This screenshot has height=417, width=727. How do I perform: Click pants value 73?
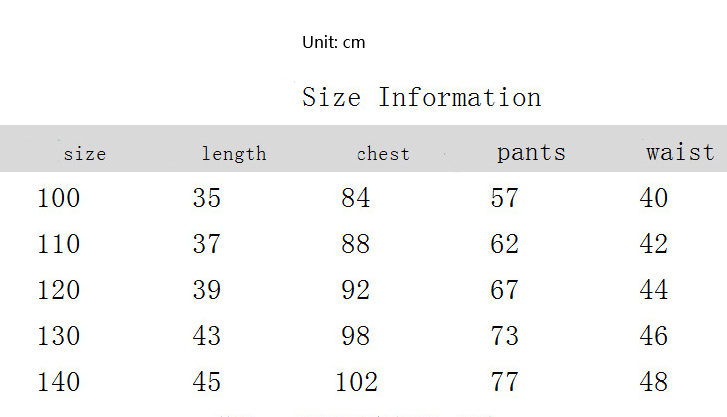(x=505, y=336)
